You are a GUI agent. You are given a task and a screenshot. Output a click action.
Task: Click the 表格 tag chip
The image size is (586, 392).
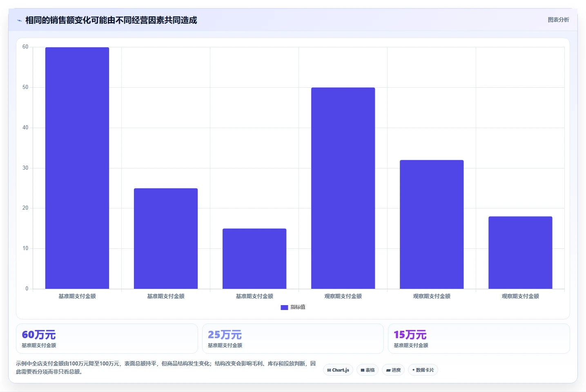click(368, 370)
